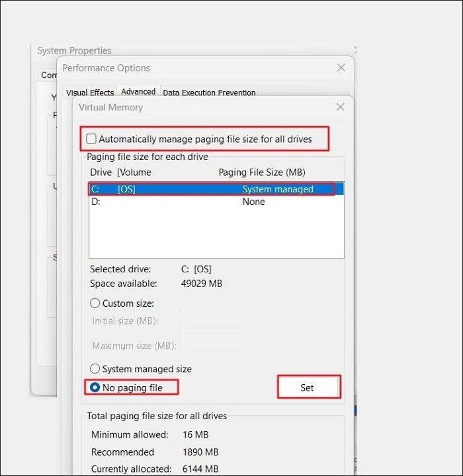Click the partially hidden System Properties tab
The height and width of the screenshot is (476, 463).
[48, 75]
